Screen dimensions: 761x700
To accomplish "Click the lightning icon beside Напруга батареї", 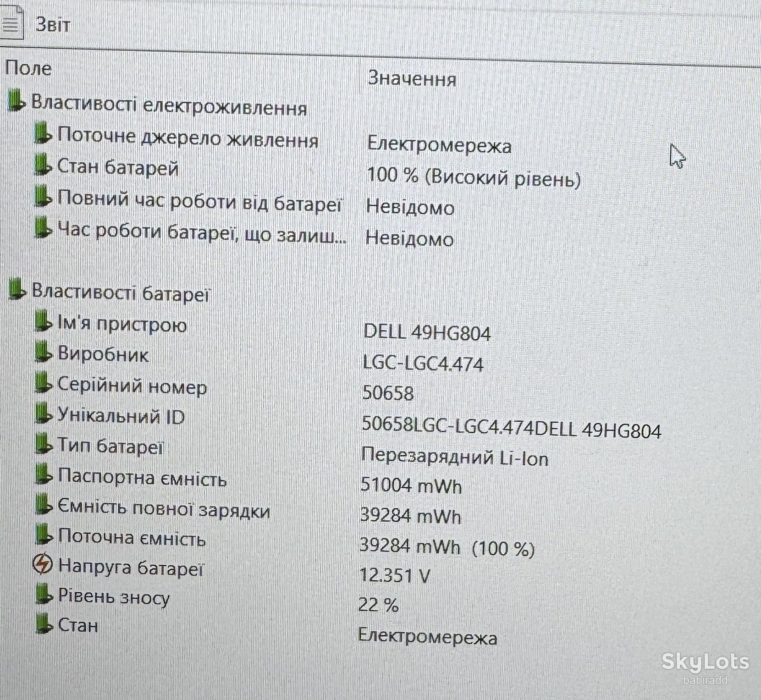I will click(x=43, y=564).
